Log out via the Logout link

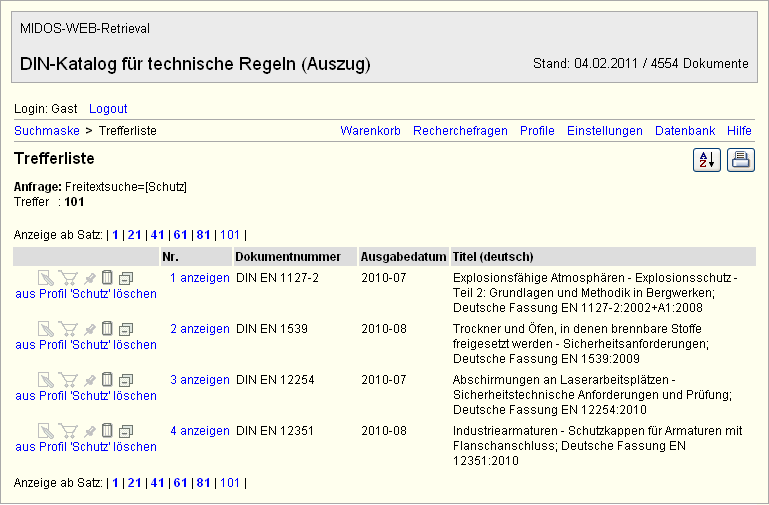tap(108, 108)
